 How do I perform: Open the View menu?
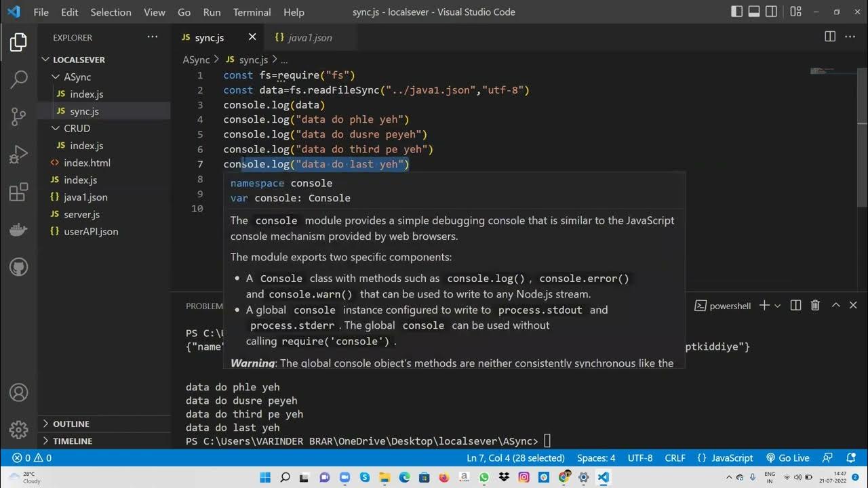(x=154, y=12)
